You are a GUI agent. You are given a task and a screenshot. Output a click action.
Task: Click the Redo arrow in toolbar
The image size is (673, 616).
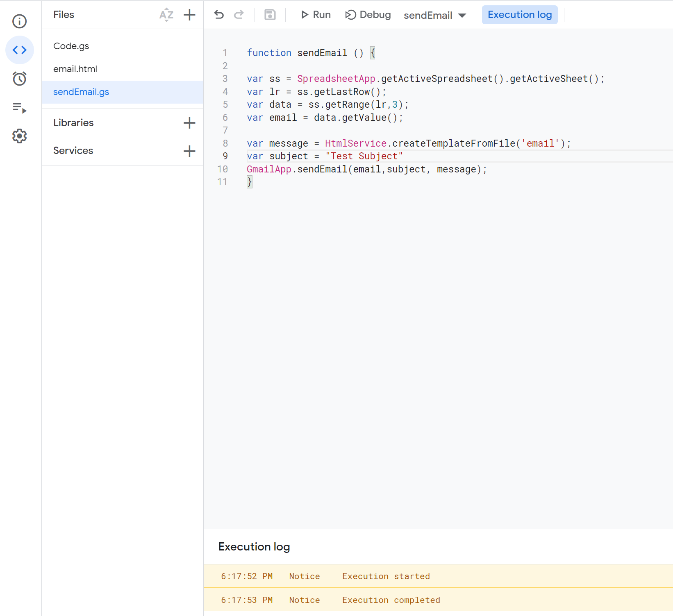239,15
